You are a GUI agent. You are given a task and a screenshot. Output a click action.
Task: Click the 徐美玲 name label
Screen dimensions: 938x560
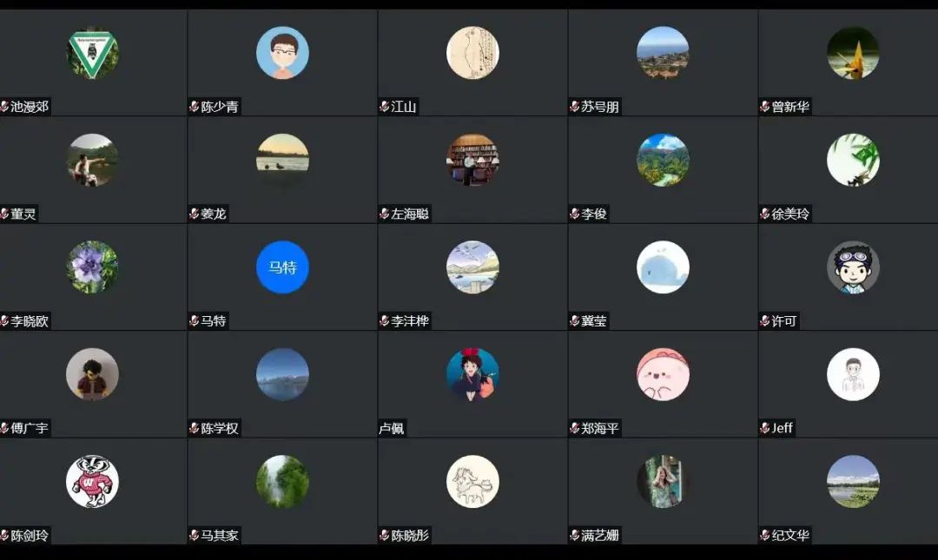pos(790,214)
